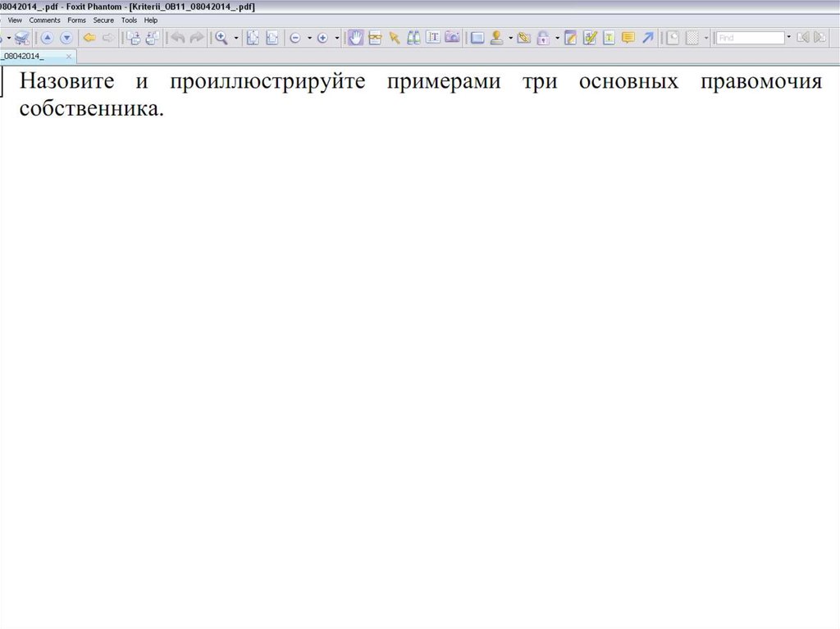The width and height of the screenshot is (840, 629).
Task: Go to next page with down arrow
Action: point(66,38)
